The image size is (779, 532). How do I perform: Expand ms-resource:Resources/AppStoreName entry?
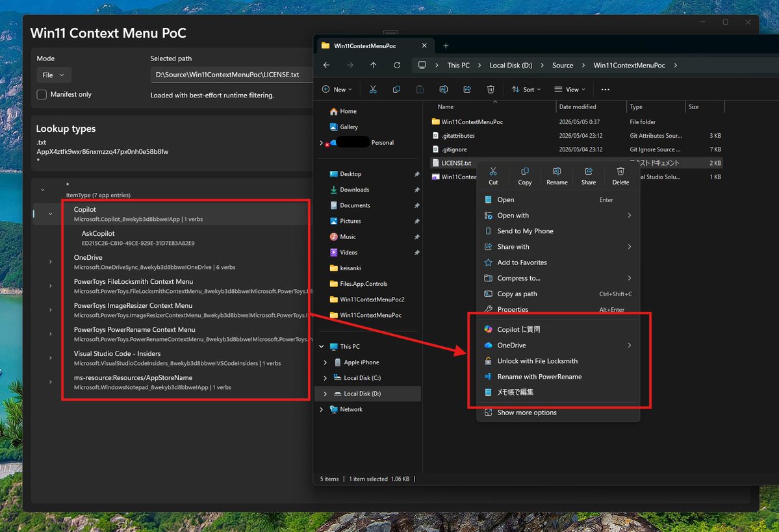point(50,382)
